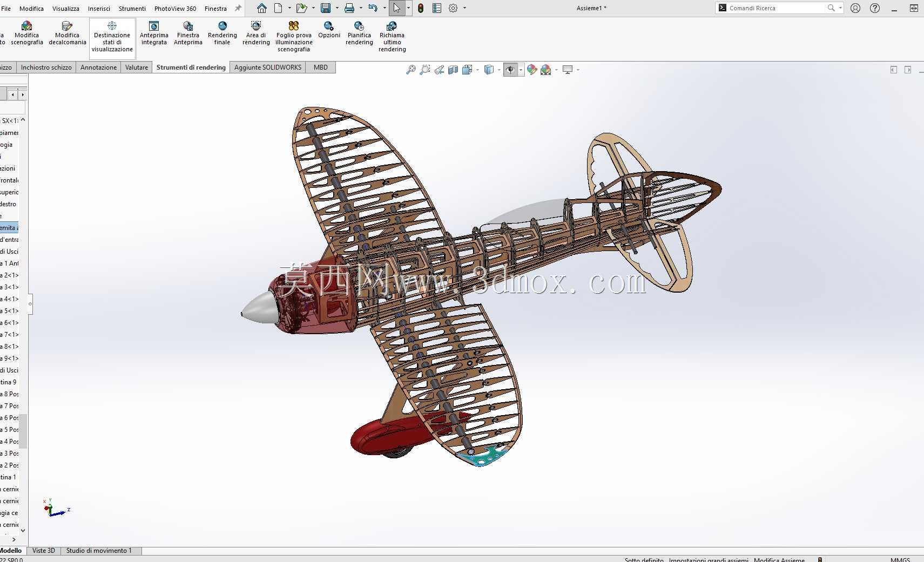
Task: Open Finestra Anteprima window
Action: [188, 33]
